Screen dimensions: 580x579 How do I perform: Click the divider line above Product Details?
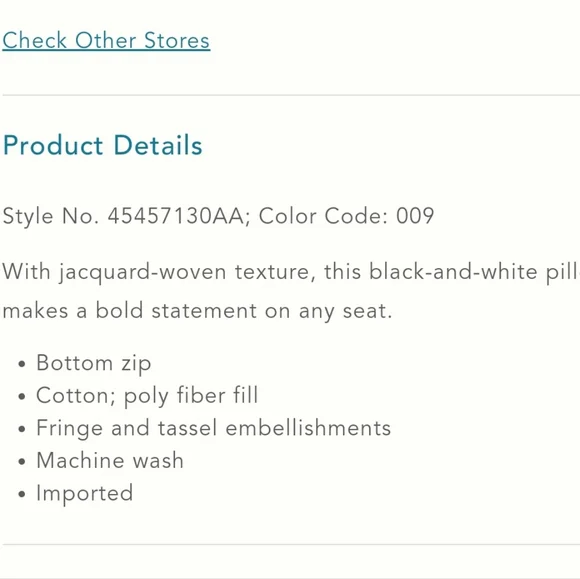pos(291,95)
